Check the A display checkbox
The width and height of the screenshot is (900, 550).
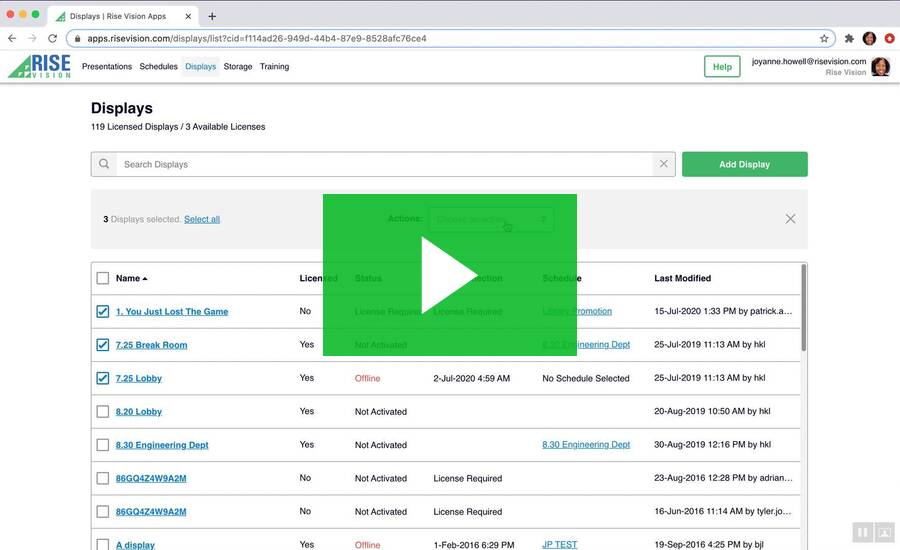103,544
